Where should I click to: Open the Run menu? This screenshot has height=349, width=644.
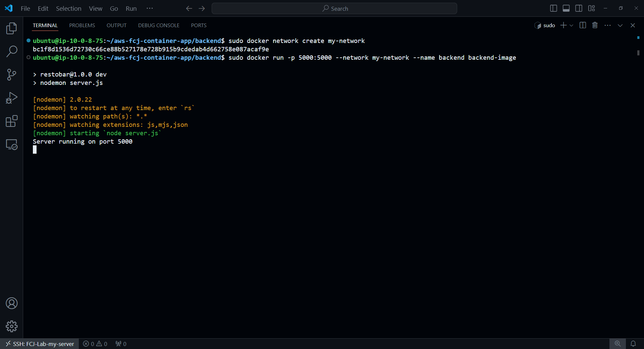pos(131,8)
